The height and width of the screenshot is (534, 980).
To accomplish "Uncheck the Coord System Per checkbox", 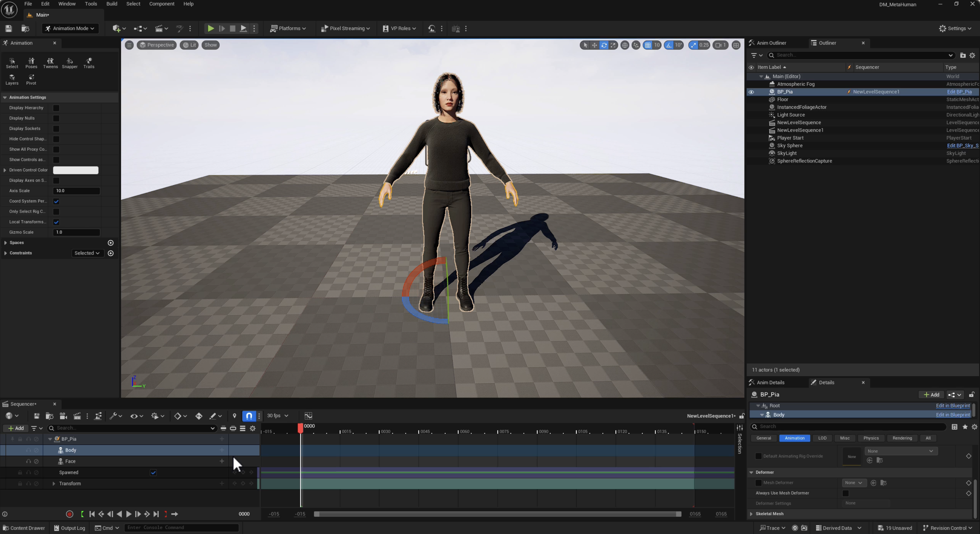I will pyautogui.click(x=56, y=201).
